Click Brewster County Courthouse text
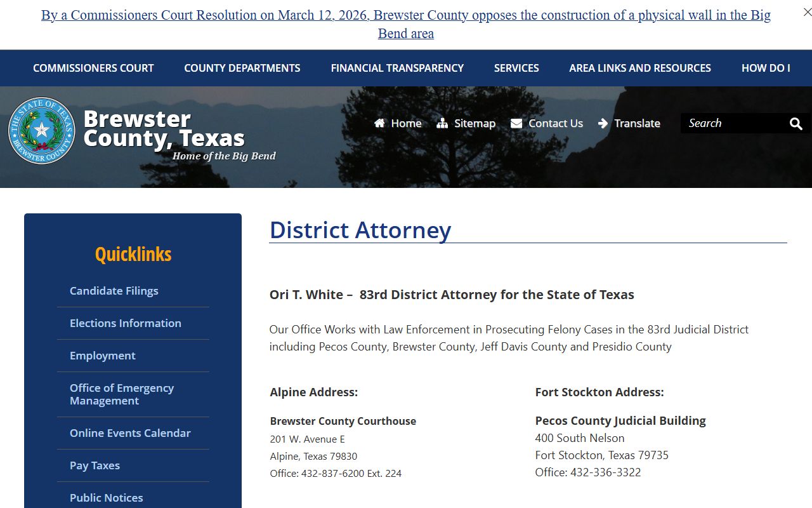This screenshot has width=812, height=508. coord(343,421)
